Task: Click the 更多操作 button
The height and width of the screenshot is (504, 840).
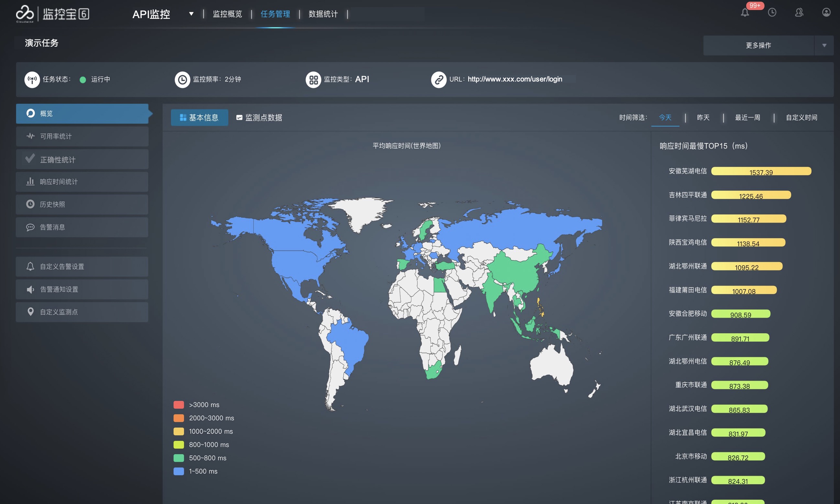Action: pyautogui.click(x=758, y=46)
